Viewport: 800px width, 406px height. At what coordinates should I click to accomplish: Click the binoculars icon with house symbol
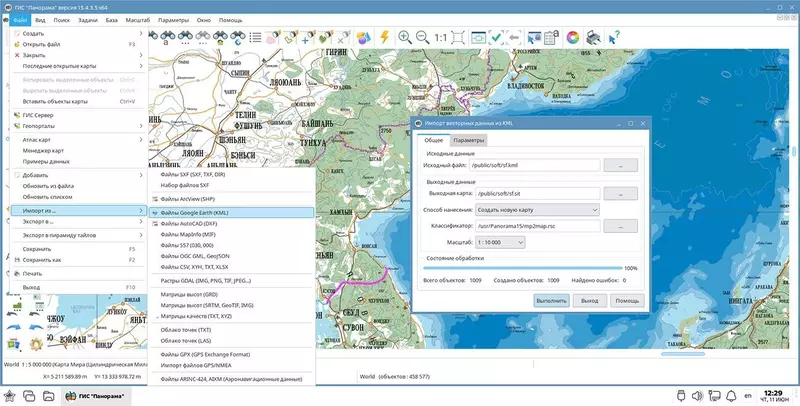[x=220, y=37]
